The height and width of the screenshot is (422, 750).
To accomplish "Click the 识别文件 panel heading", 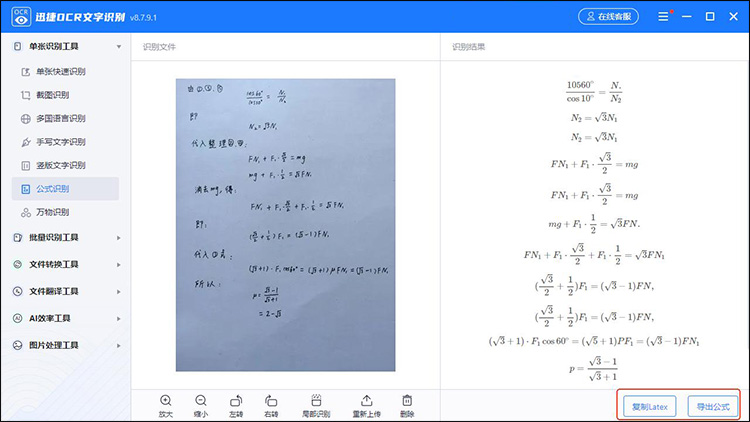I will (x=159, y=47).
